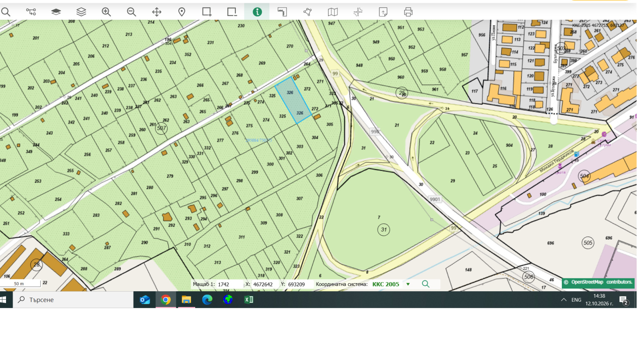
Task: Select the ruler measure tool
Action: [x=282, y=12]
